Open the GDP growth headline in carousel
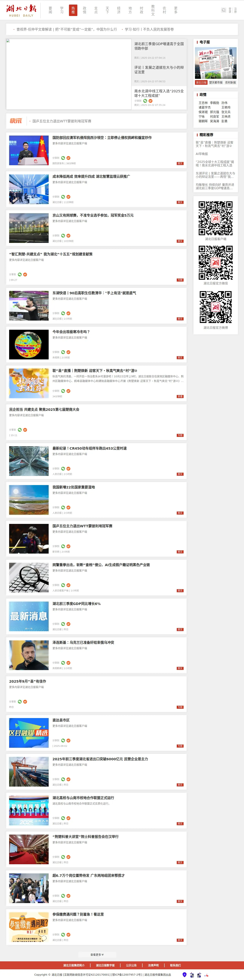 pos(159,46)
